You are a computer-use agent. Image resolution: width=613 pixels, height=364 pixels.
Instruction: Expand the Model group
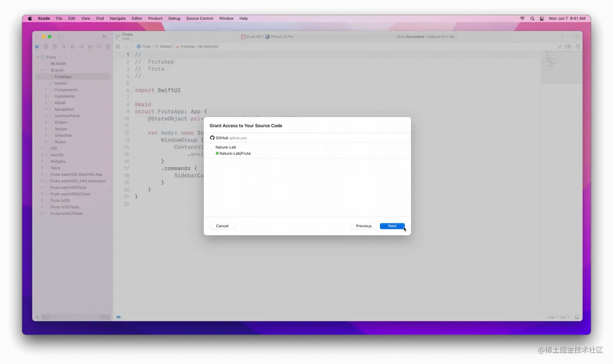coord(46,103)
